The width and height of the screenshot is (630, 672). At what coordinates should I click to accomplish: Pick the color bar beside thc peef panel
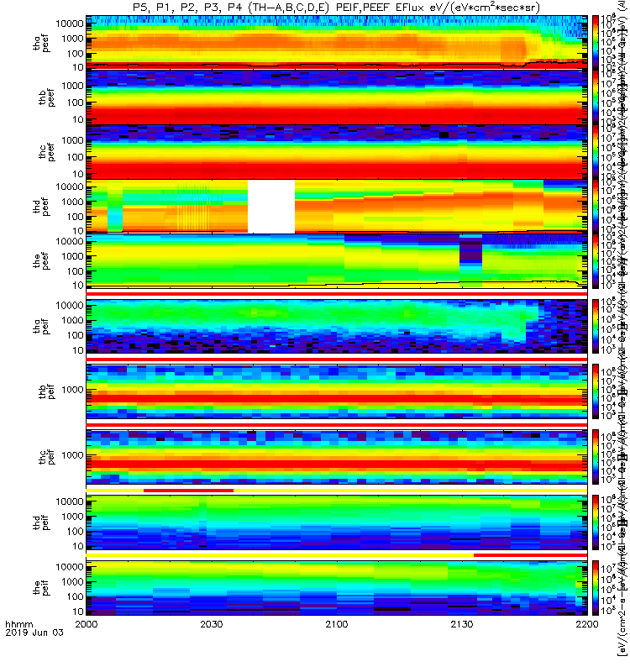pyautogui.click(x=596, y=152)
